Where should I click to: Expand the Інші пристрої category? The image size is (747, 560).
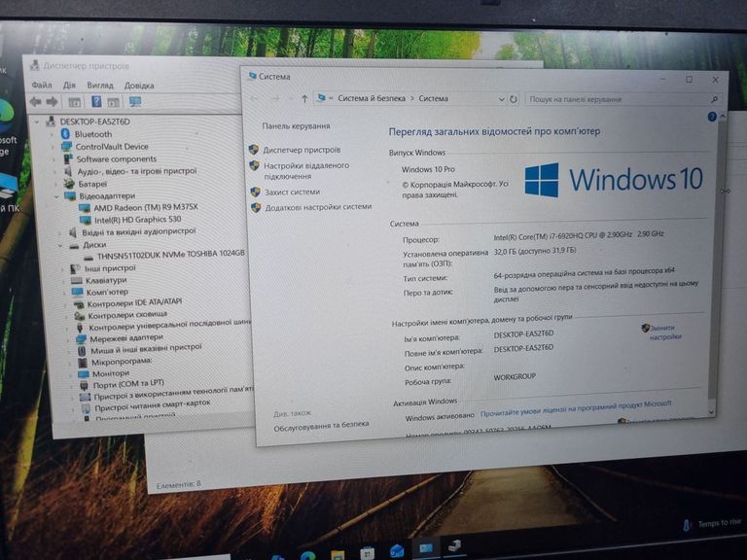coord(63,269)
